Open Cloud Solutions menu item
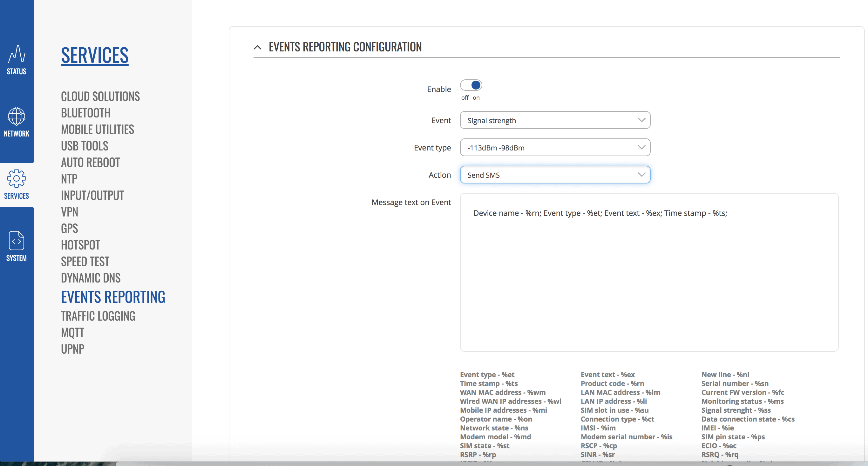Viewport: 868px width, 466px height. pyautogui.click(x=100, y=96)
